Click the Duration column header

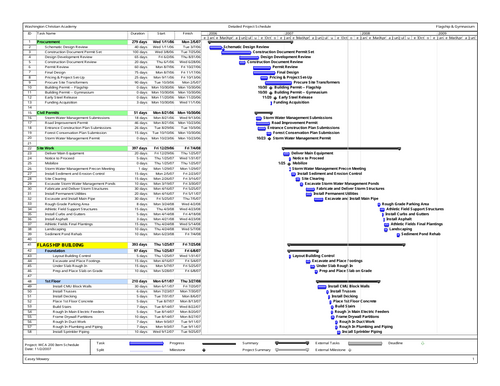(x=138, y=34)
